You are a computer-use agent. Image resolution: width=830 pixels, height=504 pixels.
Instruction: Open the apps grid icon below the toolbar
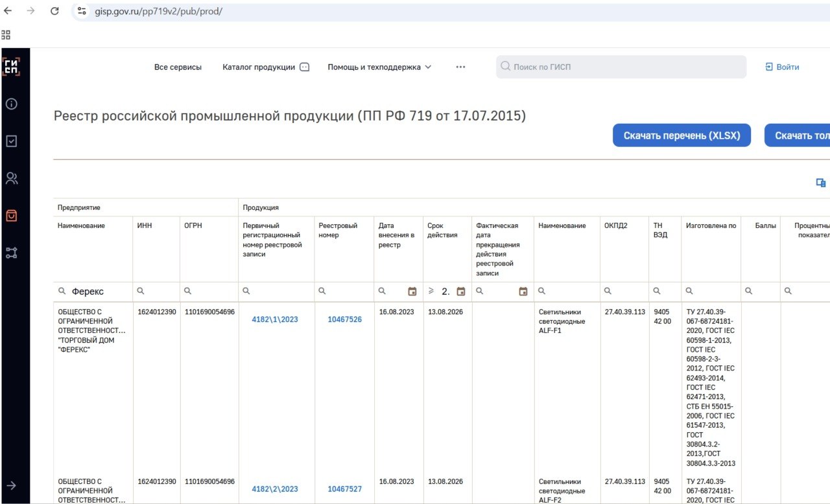coord(6,35)
